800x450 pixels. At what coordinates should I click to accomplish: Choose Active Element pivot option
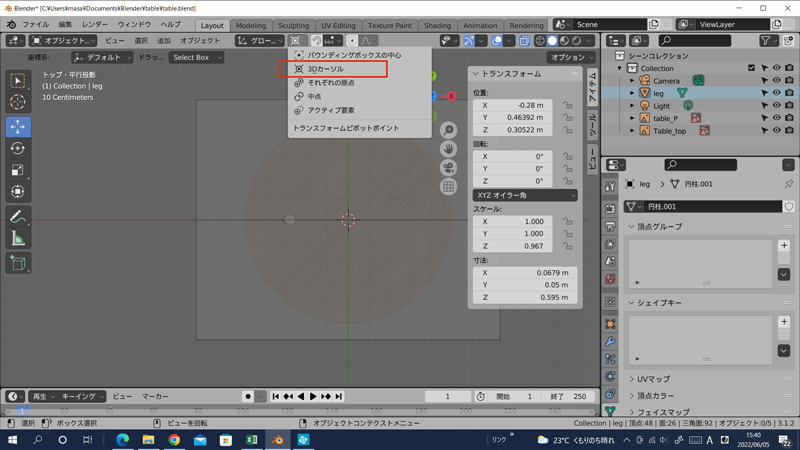pos(360,110)
